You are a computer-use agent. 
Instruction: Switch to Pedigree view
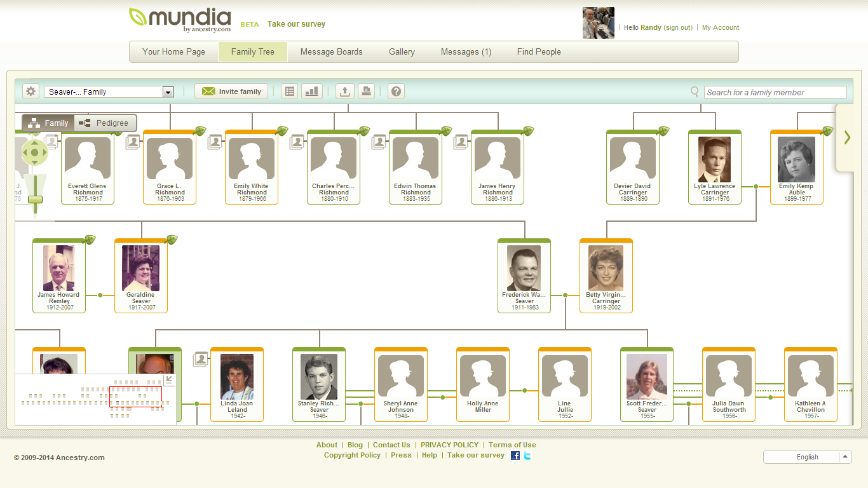[x=105, y=123]
